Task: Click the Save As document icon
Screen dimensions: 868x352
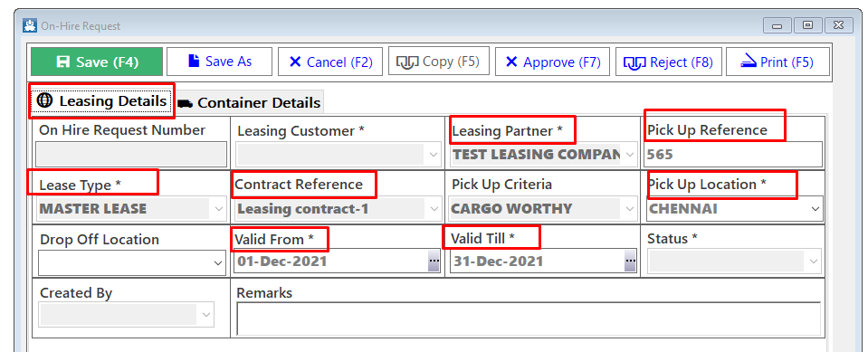Action: (193, 61)
